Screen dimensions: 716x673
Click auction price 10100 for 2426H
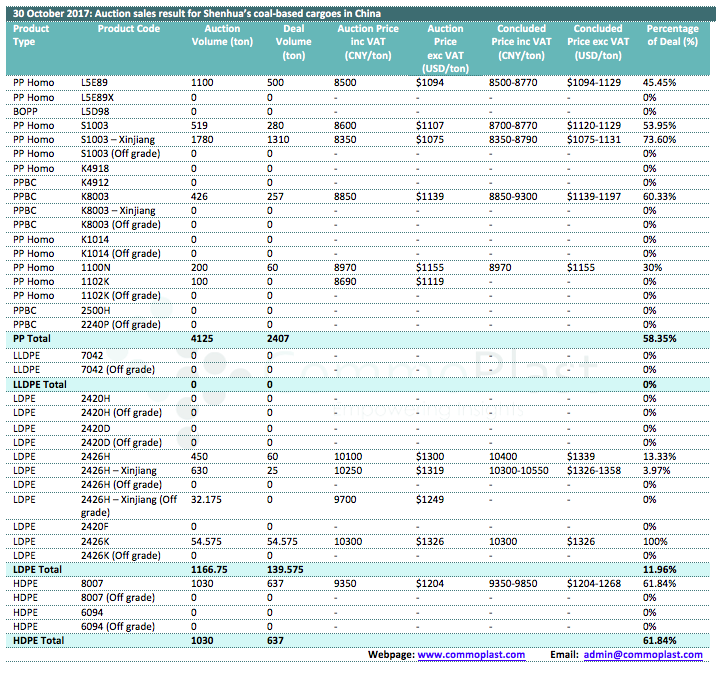coord(348,457)
